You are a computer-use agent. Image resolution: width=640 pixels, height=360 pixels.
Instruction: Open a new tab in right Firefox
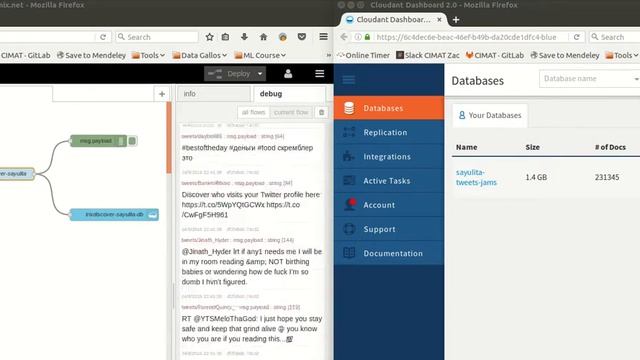pyautogui.click(x=456, y=20)
